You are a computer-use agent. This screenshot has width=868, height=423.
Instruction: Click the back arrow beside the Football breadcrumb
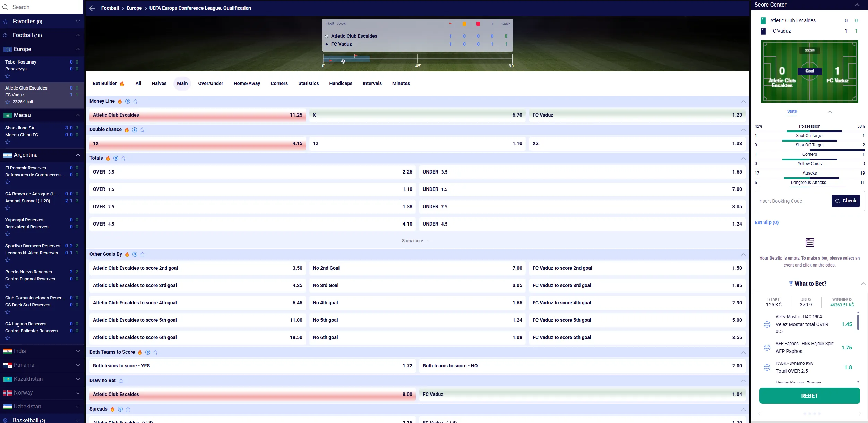92,8
